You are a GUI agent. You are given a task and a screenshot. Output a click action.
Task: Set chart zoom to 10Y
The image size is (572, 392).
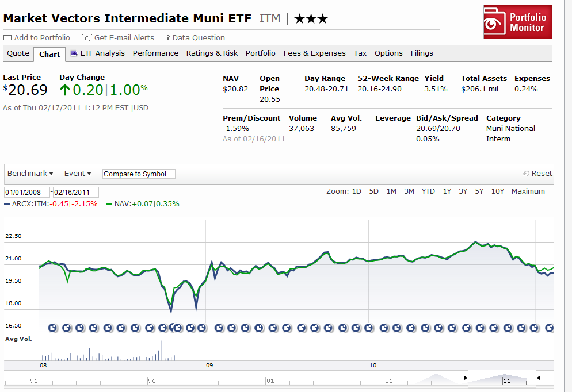click(x=498, y=191)
